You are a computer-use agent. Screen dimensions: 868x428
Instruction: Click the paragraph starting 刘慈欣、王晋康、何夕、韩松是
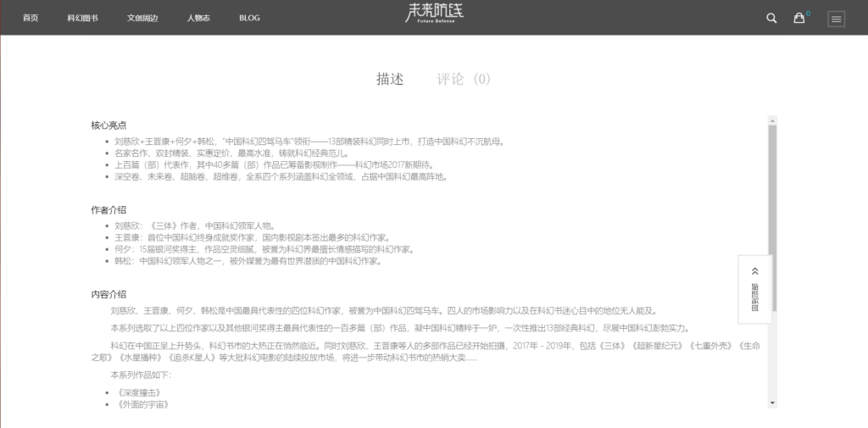point(384,310)
